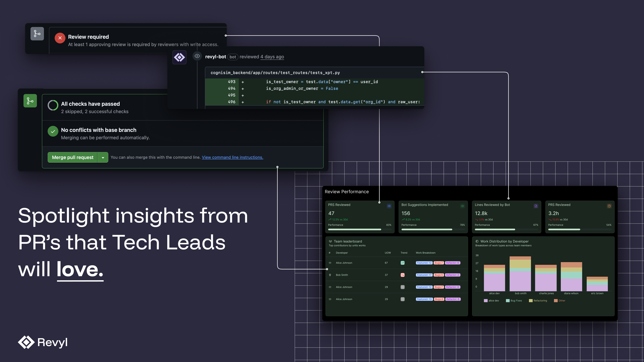Click the Bugs:5 tag

point(439,275)
